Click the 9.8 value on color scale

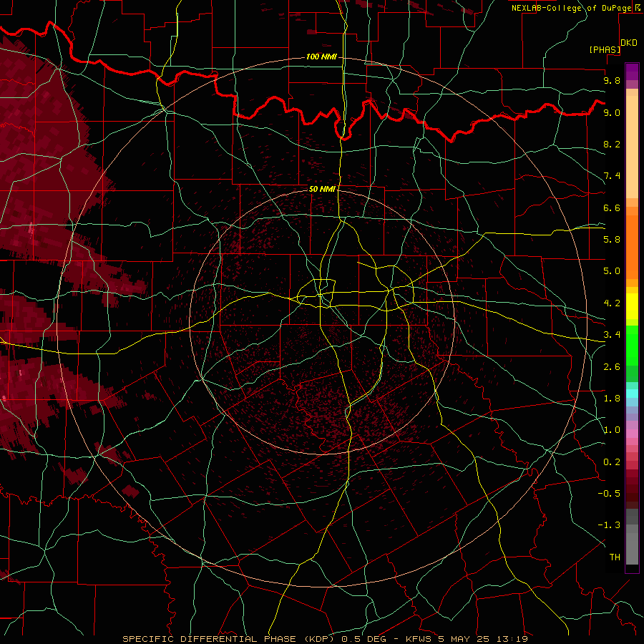612,80
